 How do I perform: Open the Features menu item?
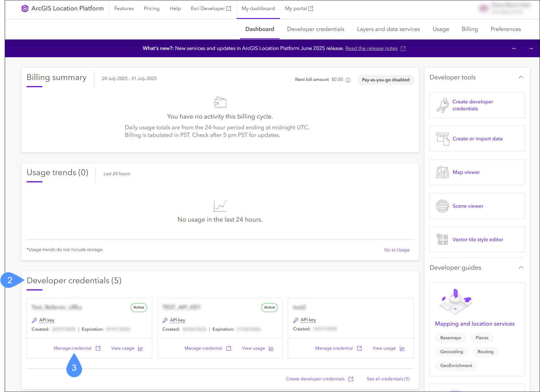124,9
